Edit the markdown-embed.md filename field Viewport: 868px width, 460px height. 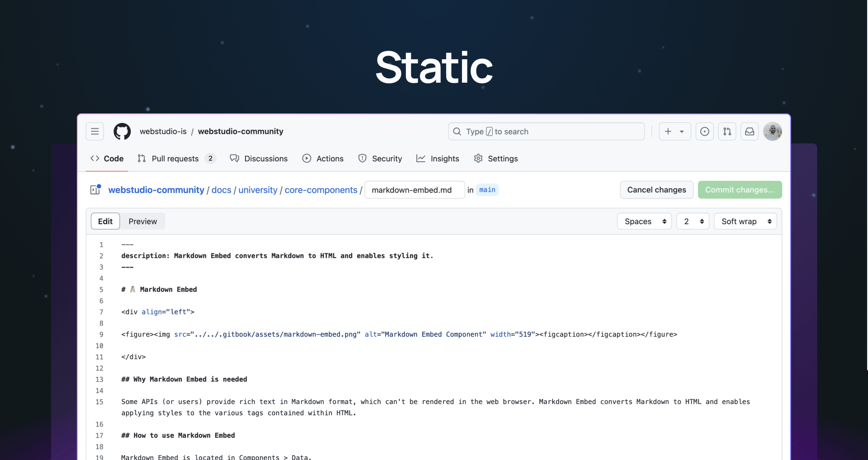point(415,190)
